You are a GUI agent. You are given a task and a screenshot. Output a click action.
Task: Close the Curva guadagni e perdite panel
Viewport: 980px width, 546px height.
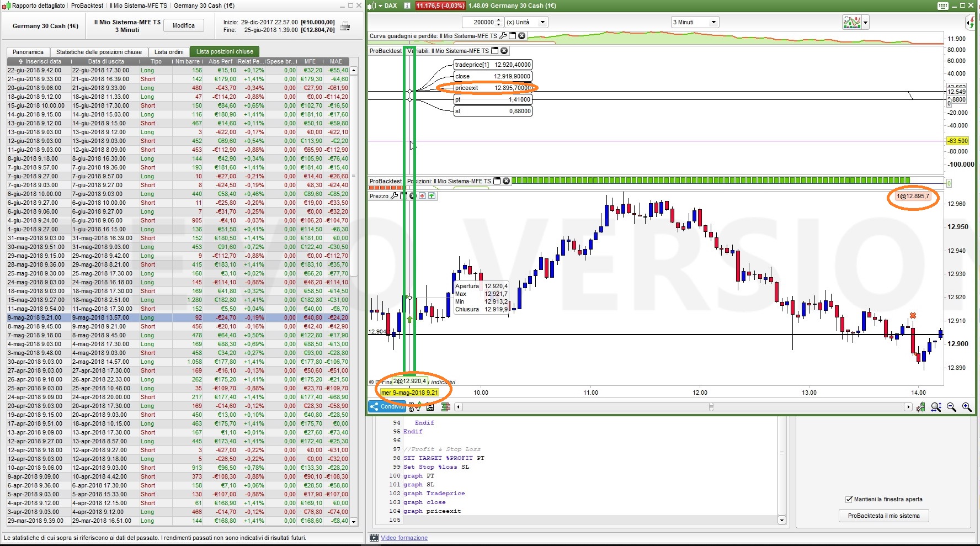pos(522,36)
